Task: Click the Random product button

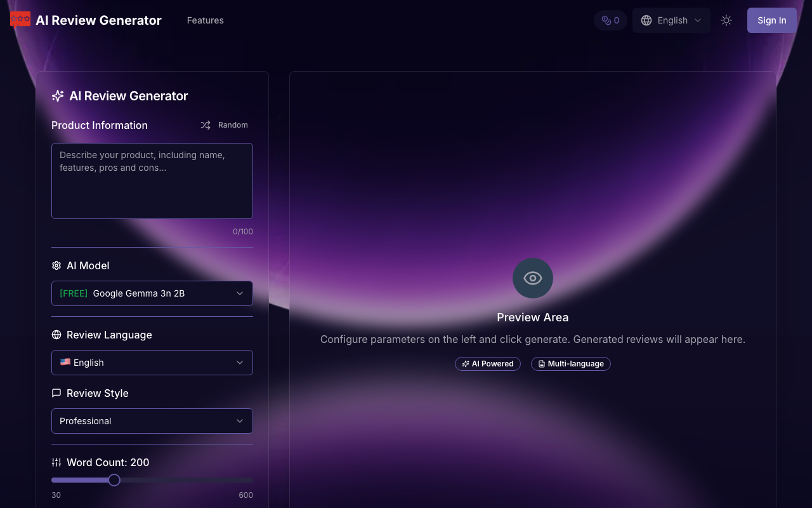Action: [x=225, y=125]
